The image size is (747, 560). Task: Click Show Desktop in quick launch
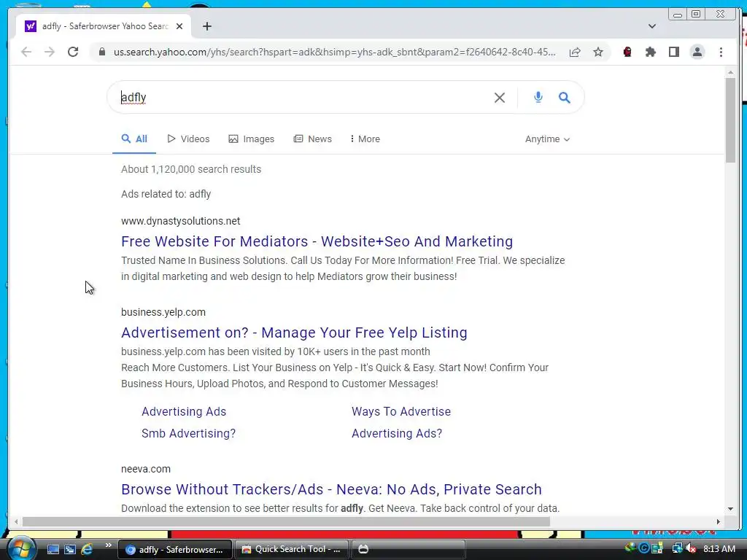click(x=53, y=549)
